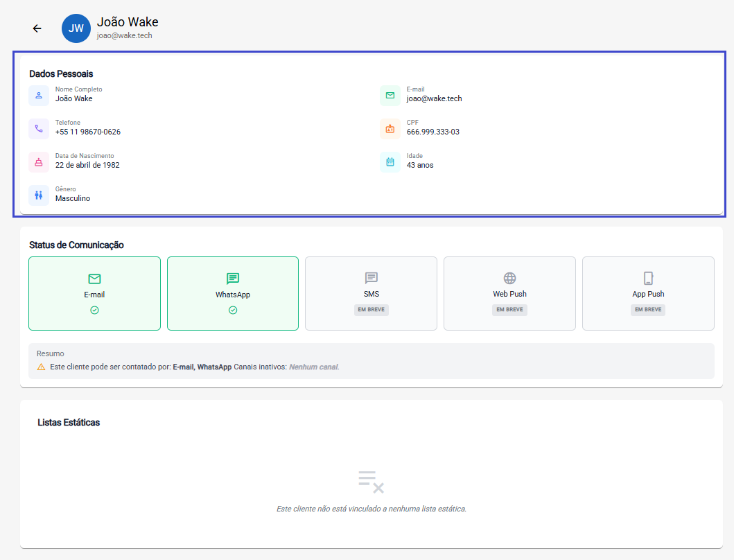
Task: Click the warning triangle icon in Resumo
Action: tap(41, 367)
